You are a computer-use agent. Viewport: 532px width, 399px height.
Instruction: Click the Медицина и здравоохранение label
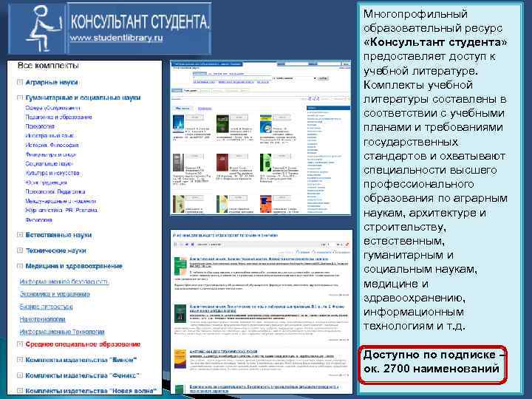74,266
